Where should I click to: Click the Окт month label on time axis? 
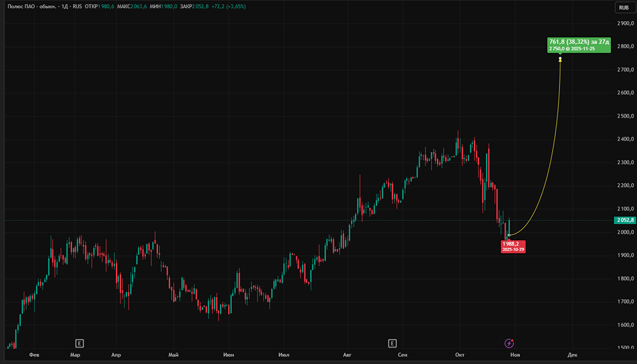coord(460,355)
